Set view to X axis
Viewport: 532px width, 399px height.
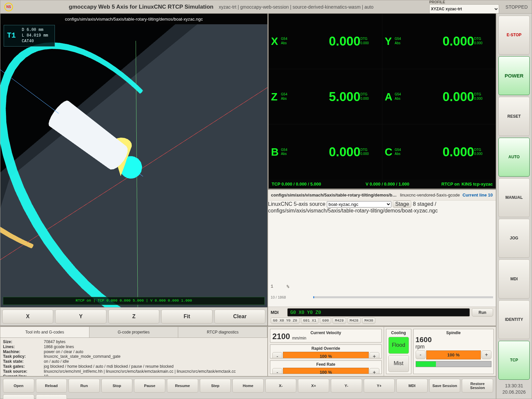tap(28, 317)
